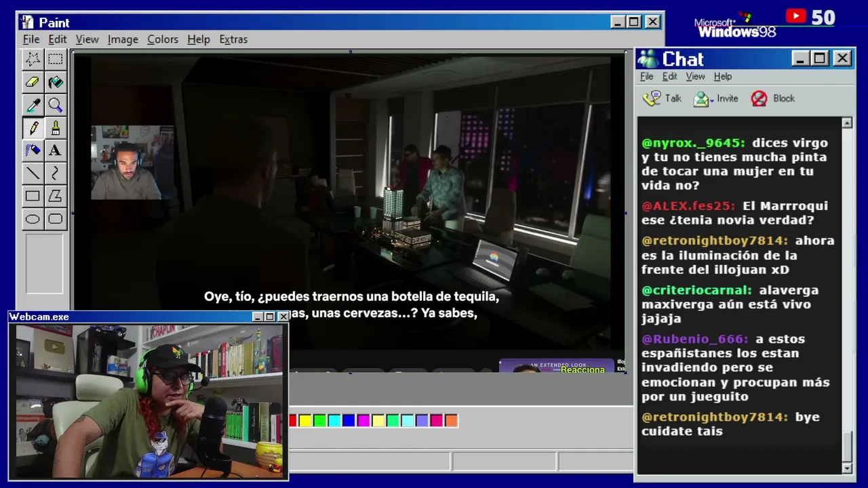Minimize the Webcam.exe window
Viewport: 868px width, 488px height.
click(258, 317)
